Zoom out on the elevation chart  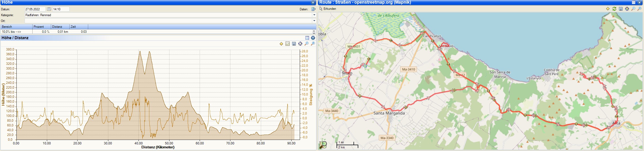point(307,44)
